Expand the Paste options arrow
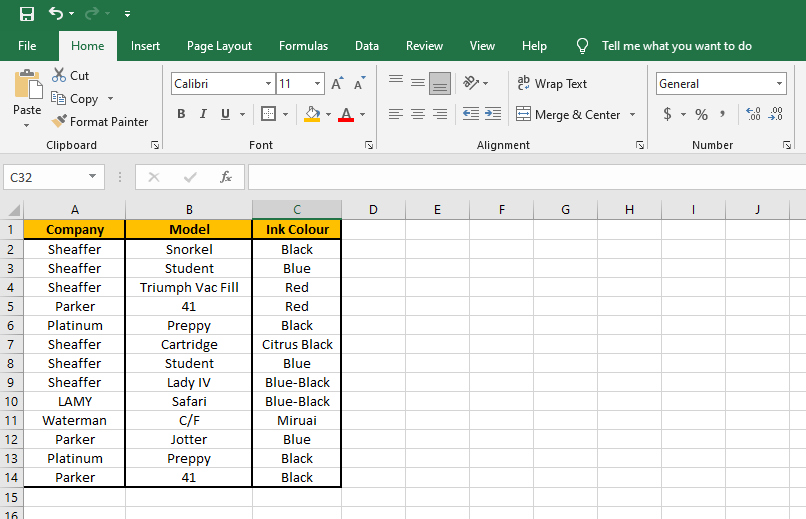Screen dimensions: 806x519 tap(27, 125)
